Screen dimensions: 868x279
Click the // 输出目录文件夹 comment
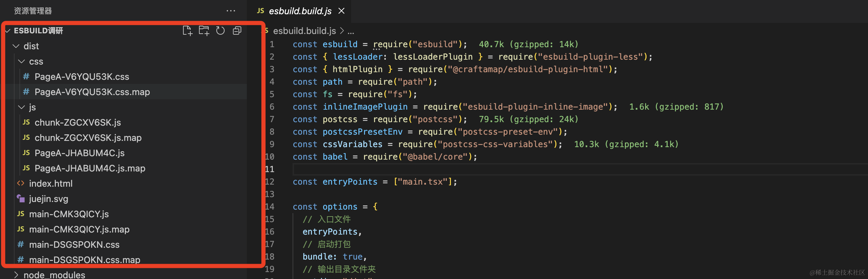pos(339,269)
